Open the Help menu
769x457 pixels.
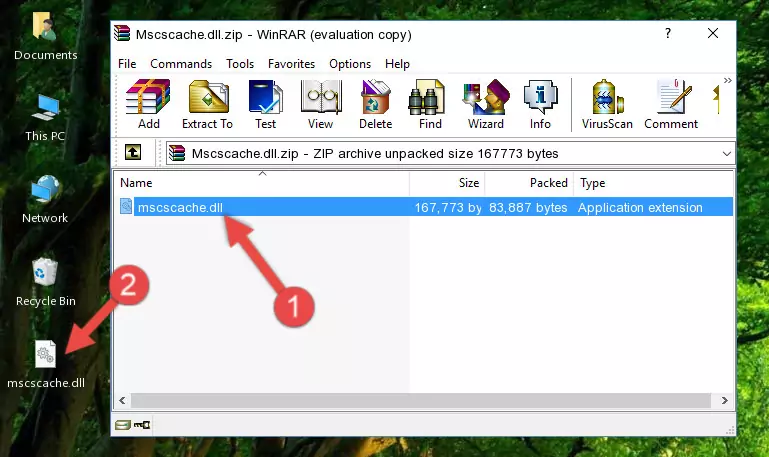397,64
